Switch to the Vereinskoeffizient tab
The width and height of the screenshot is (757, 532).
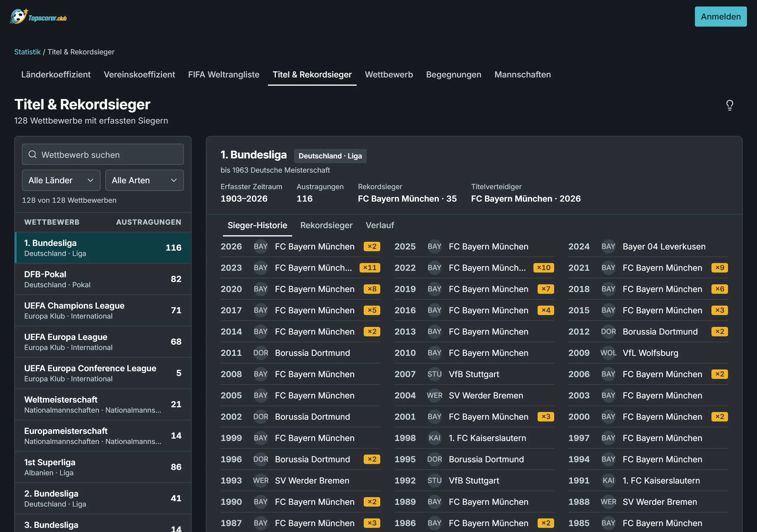tap(139, 74)
